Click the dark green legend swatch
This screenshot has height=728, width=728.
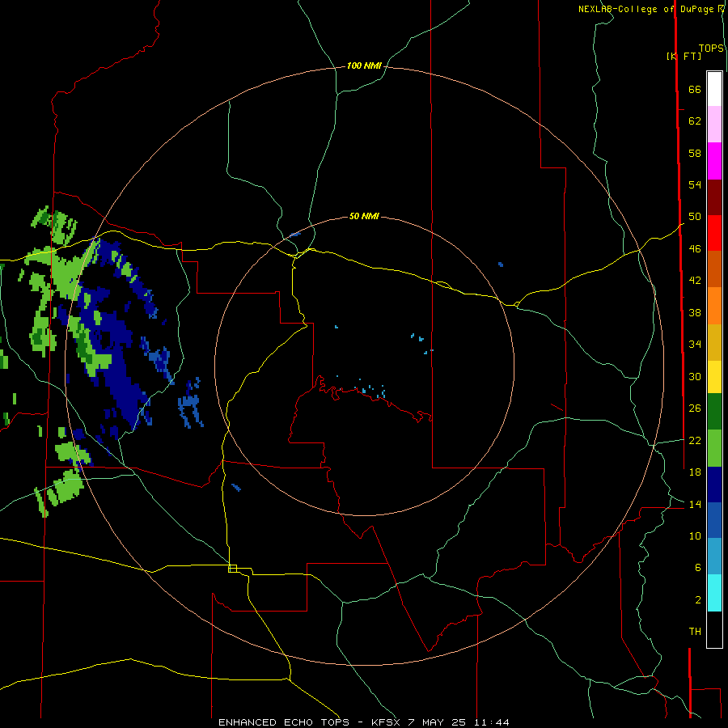[x=714, y=412]
